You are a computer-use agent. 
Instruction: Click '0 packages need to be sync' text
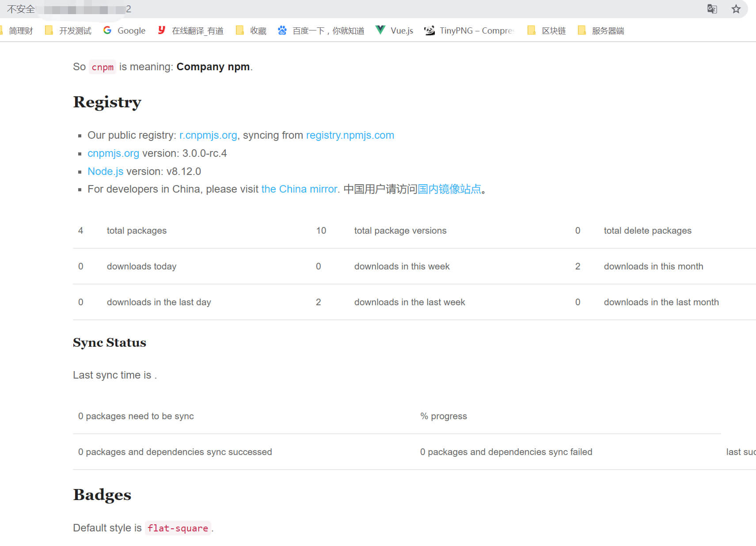click(136, 416)
